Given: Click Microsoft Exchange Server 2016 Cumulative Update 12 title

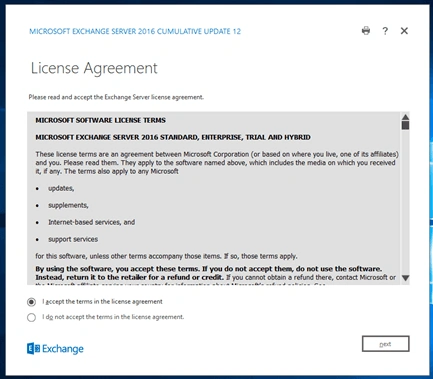Looking at the screenshot, I should tap(135, 31).
